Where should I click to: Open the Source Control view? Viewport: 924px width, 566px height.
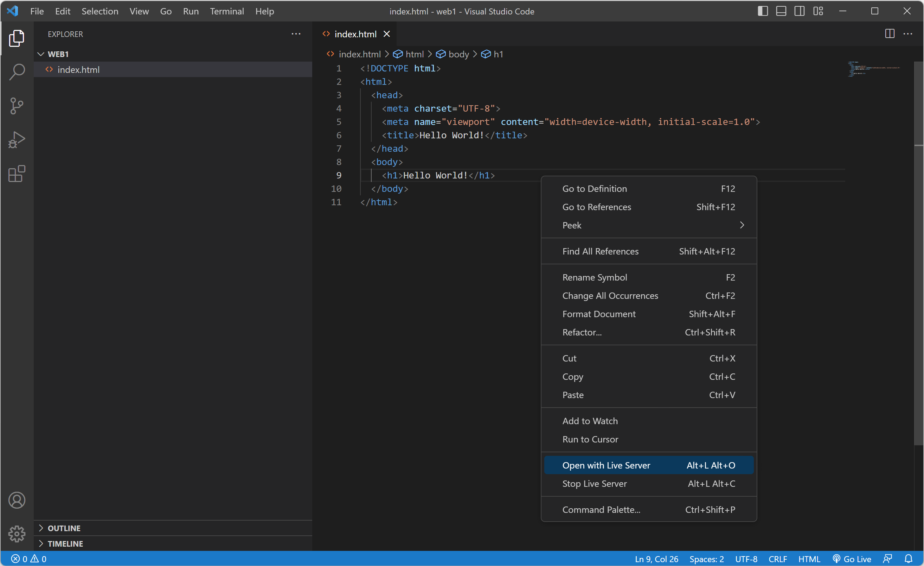tap(17, 106)
